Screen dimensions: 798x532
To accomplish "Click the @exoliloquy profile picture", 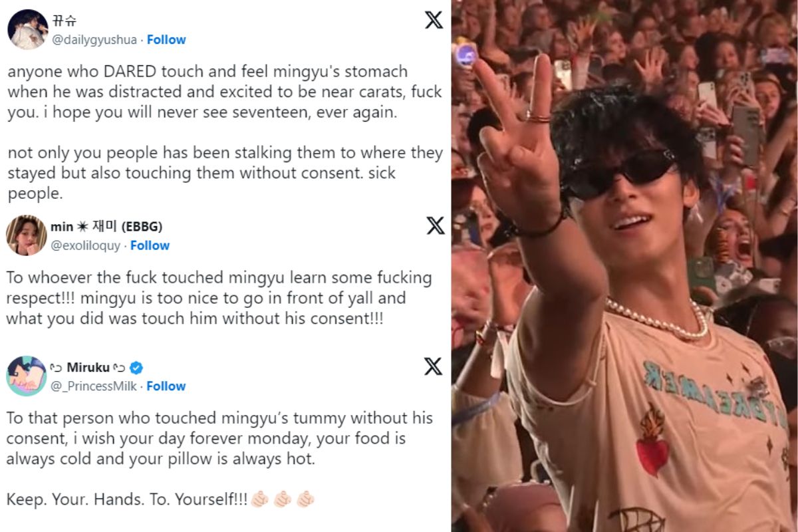I will (25, 235).
